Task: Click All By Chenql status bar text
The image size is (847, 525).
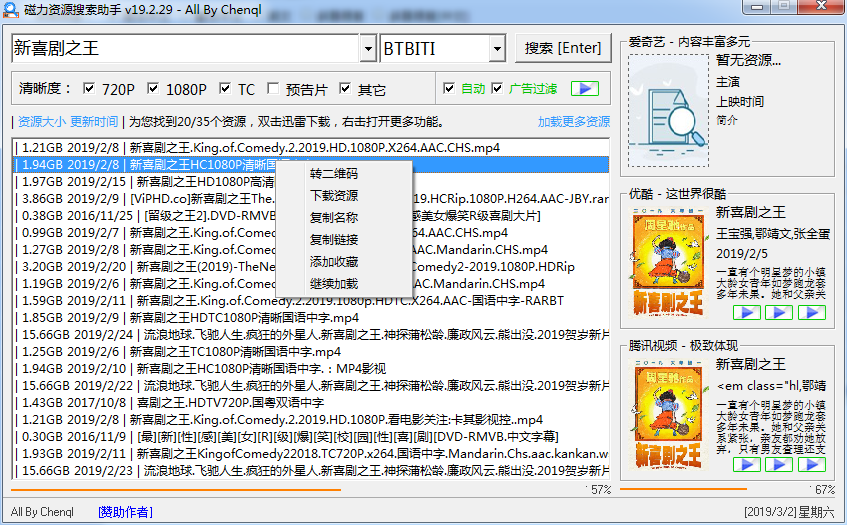Action: pos(42,512)
